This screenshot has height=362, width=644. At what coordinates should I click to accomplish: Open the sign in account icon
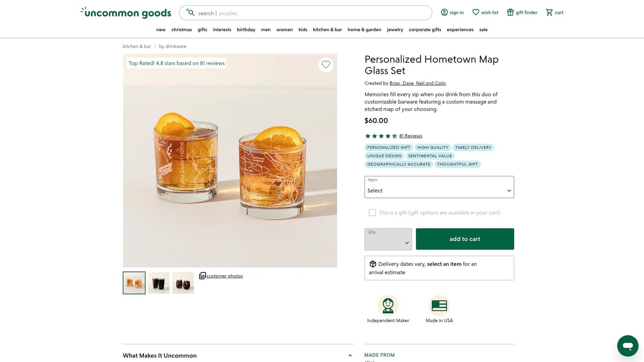click(x=444, y=12)
